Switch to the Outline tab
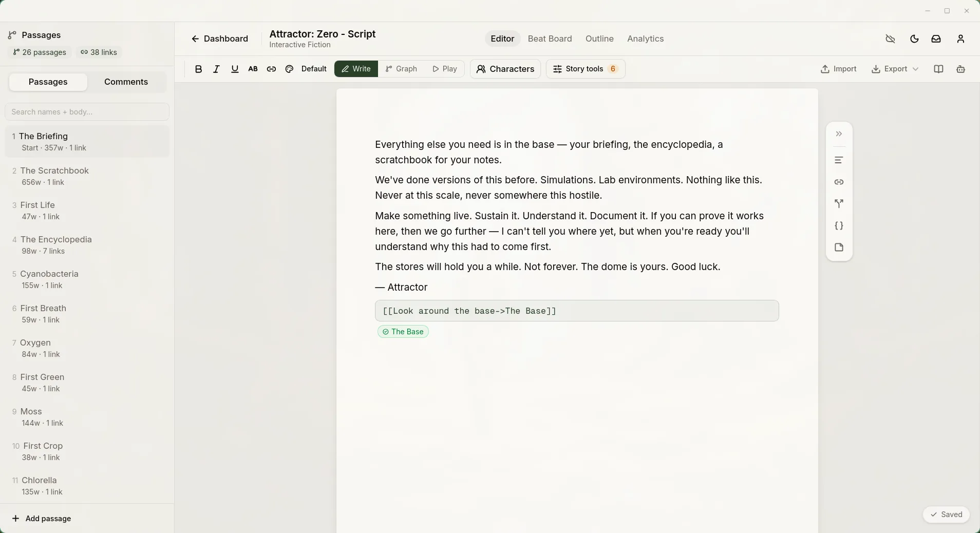980x533 pixels. click(x=599, y=39)
